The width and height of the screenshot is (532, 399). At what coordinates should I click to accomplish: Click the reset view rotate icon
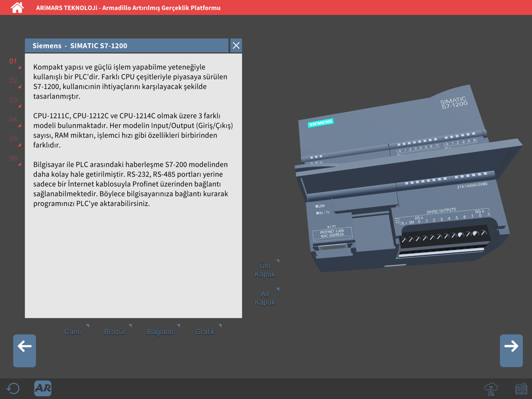pyautogui.click(x=13, y=388)
